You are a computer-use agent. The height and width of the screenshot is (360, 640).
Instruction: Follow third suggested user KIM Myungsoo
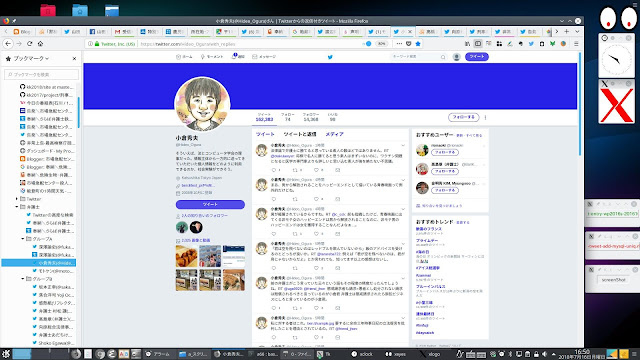click(x=445, y=190)
